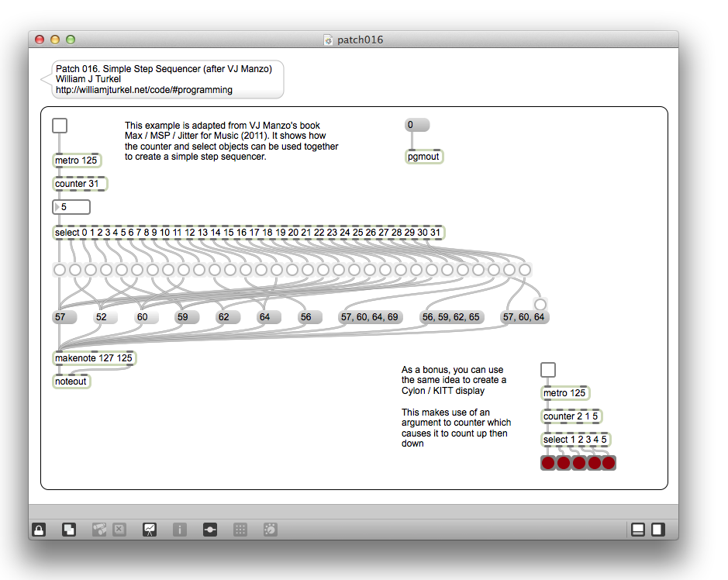The width and height of the screenshot is (728, 580).
Task: Open the inspector with the i icon
Action: tap(179, 530)
